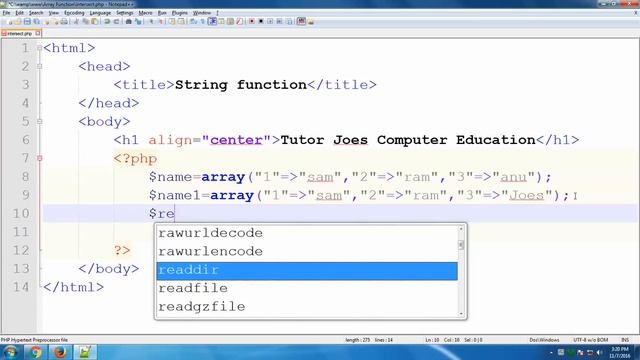Screen dimensions: 640x360
Task: Click the Save Recorded Macro icon
Action: (289, 21)
